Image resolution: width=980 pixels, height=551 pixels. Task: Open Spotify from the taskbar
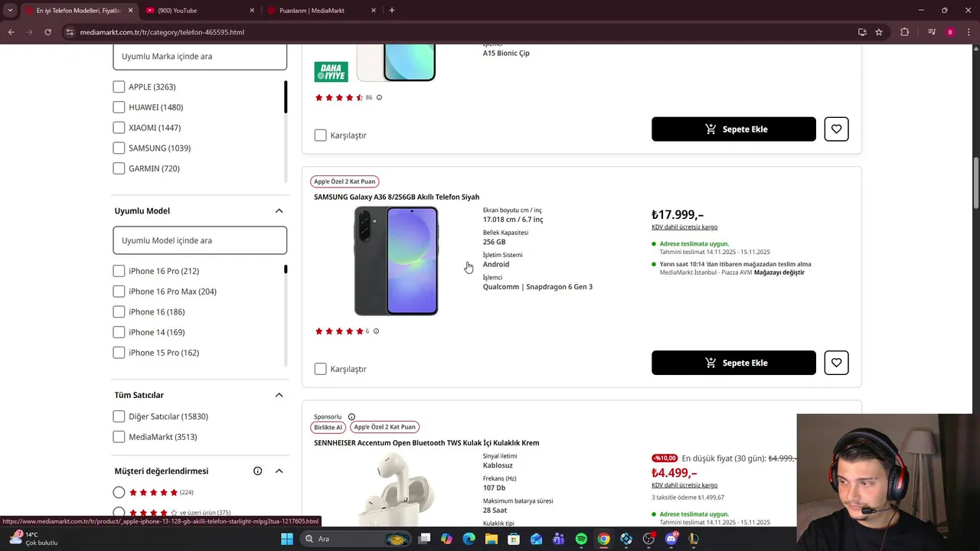coord(581,539)
